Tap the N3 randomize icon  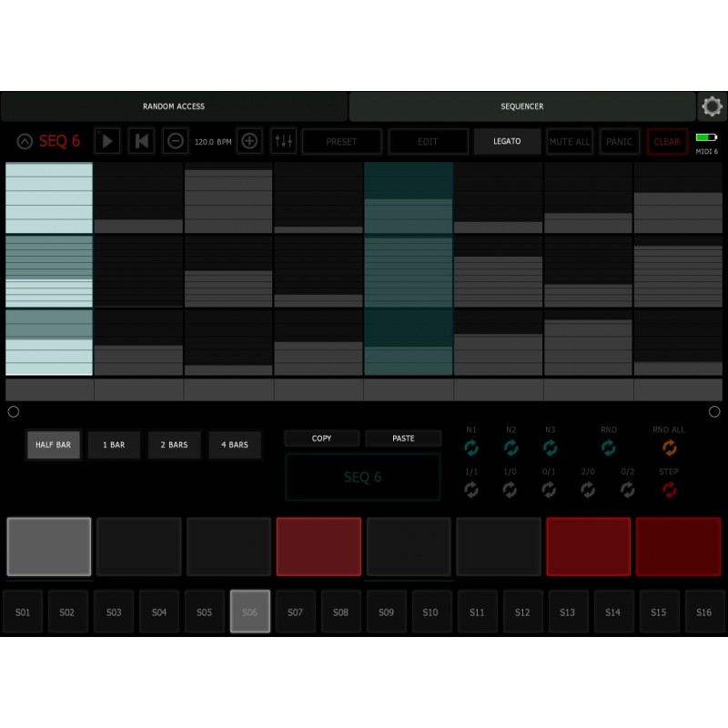point(550,448)
